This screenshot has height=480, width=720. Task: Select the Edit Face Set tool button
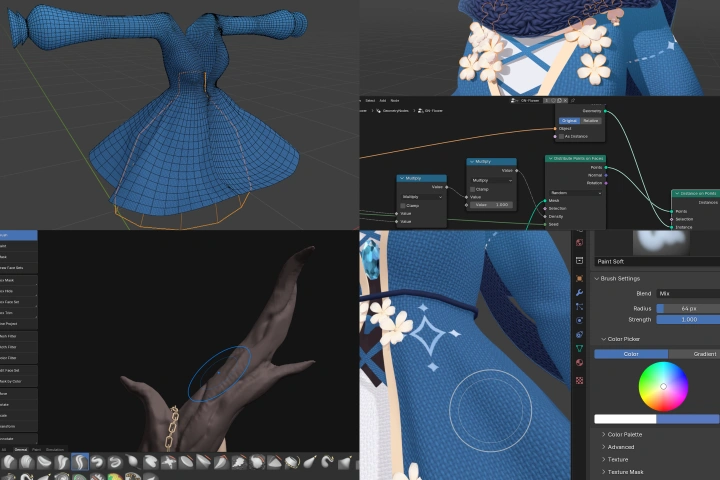click(18, 370)
